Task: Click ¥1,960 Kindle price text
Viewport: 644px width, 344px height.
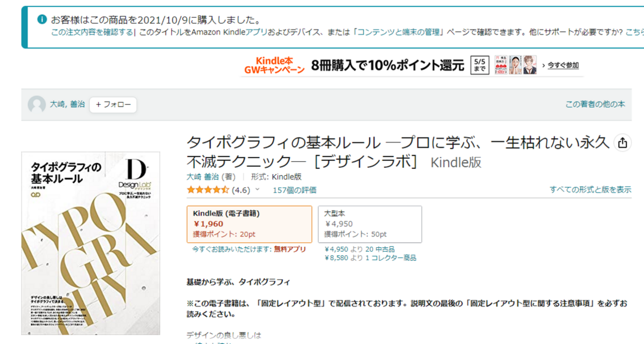Action: (x=208, y=223)
